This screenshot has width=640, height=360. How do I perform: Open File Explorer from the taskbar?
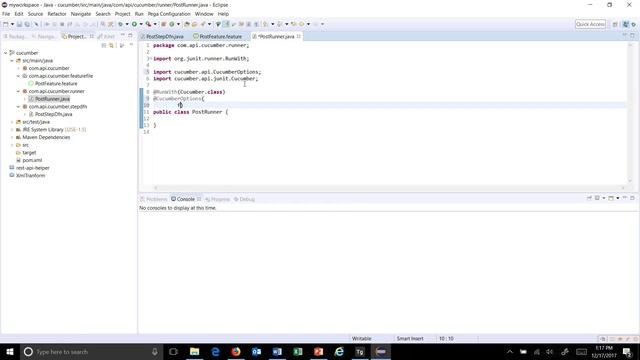coord(194,351)
